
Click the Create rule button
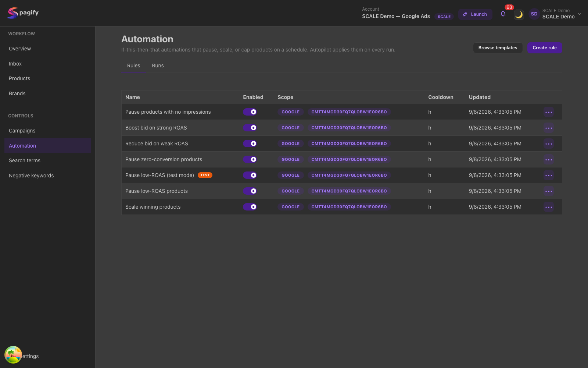coord(545,48)
